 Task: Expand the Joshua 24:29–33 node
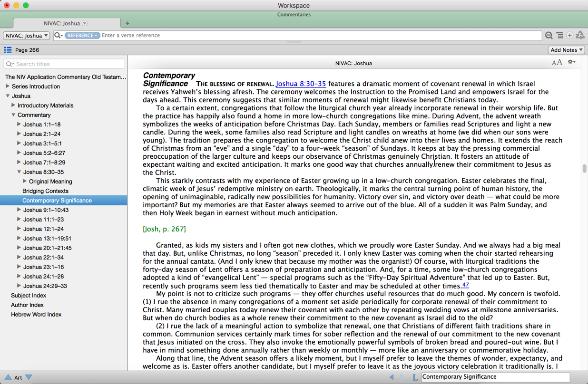(x=19, y=286)
